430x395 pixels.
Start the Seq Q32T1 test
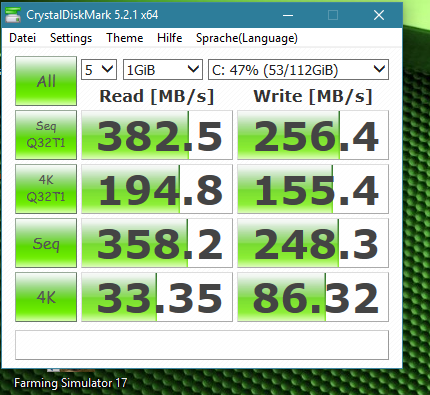(x=46, y=135)
